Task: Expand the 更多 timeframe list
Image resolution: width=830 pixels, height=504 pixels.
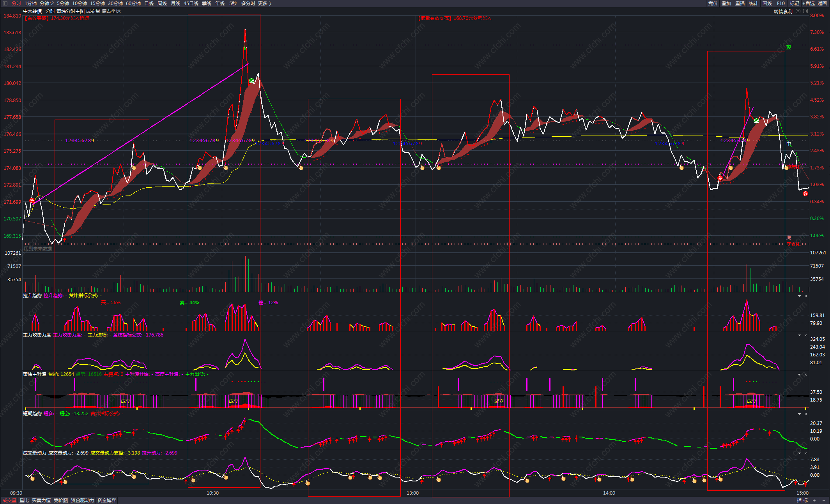Action: pyautogui.click(x=264, y=3)
